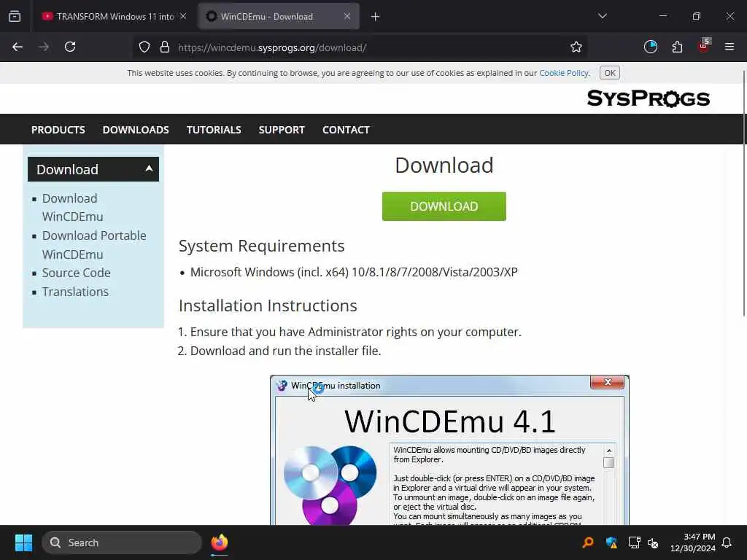Collapse the Download sidebar section
This screenshot has width=747, height=560.
(x=93, y=169)
